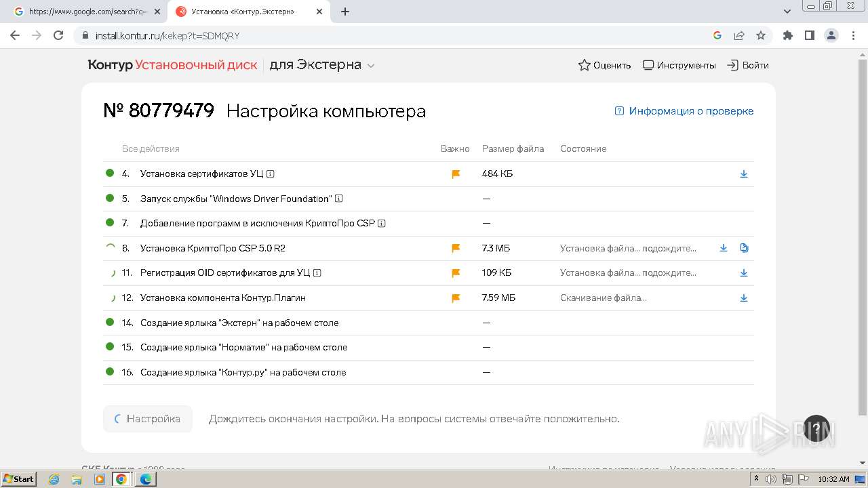Click the file size value '484 КБ'
Screen dimensions: 868x488
click(x=497, y=174)
